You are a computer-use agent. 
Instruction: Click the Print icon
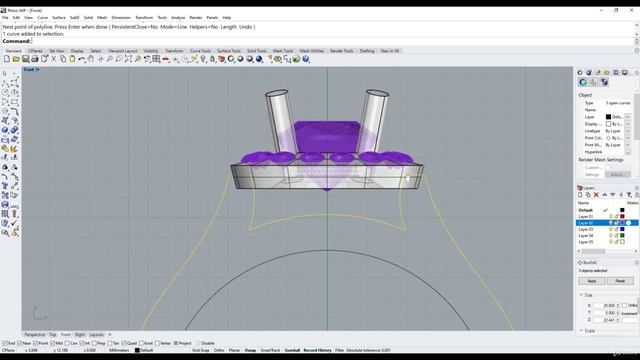click(x=35, y=59)
